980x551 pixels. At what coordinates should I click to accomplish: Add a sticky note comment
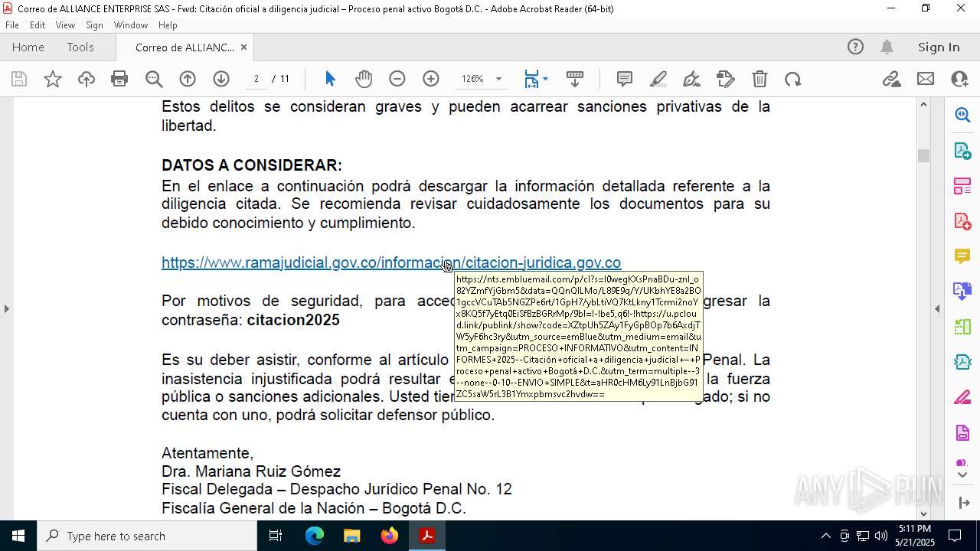point(625,79)
